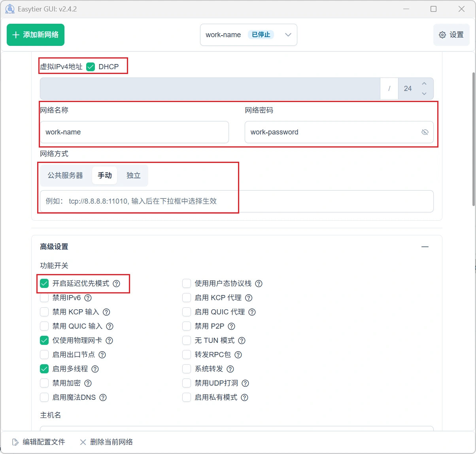The height and width of the screenshot is (454, 476).
Task: Check the 禁用UDP打洞 checkbox
Action: (187, 383)
